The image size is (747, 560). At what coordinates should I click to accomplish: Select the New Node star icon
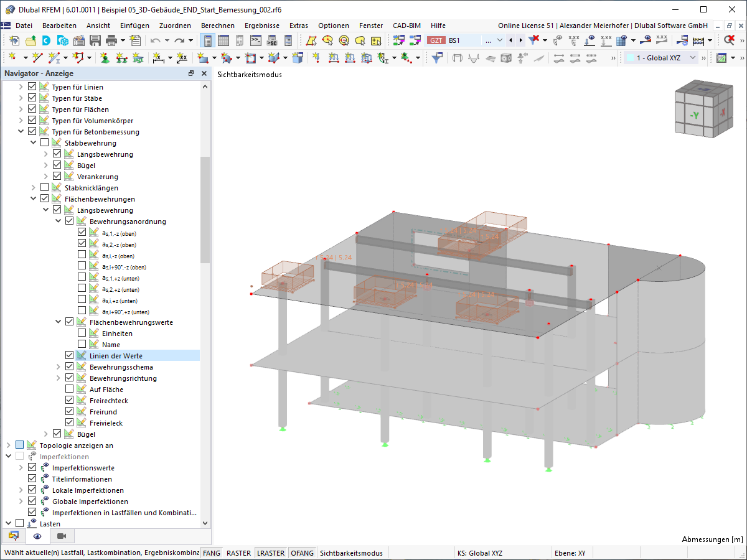click(13, 58)
